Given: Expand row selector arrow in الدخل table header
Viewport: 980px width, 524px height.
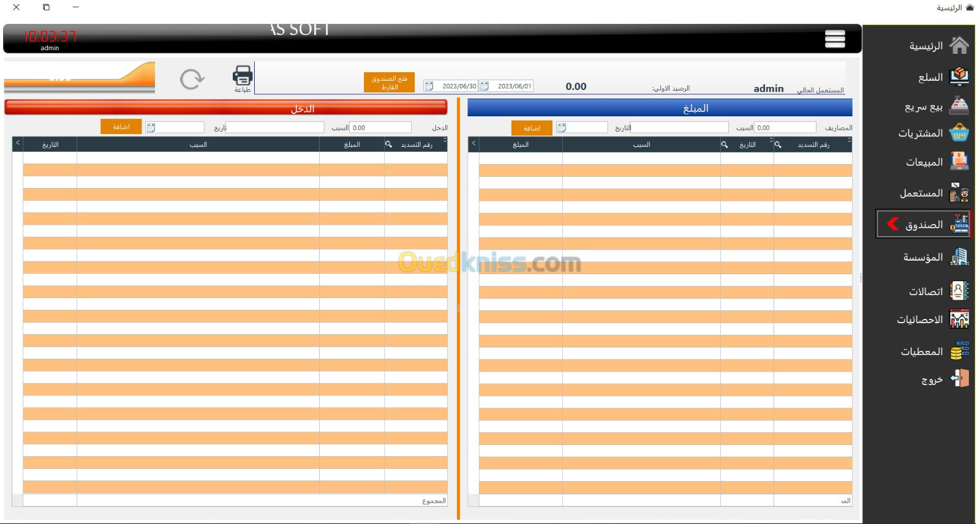Looking at the screenshot, I should (x=18, y=143).
